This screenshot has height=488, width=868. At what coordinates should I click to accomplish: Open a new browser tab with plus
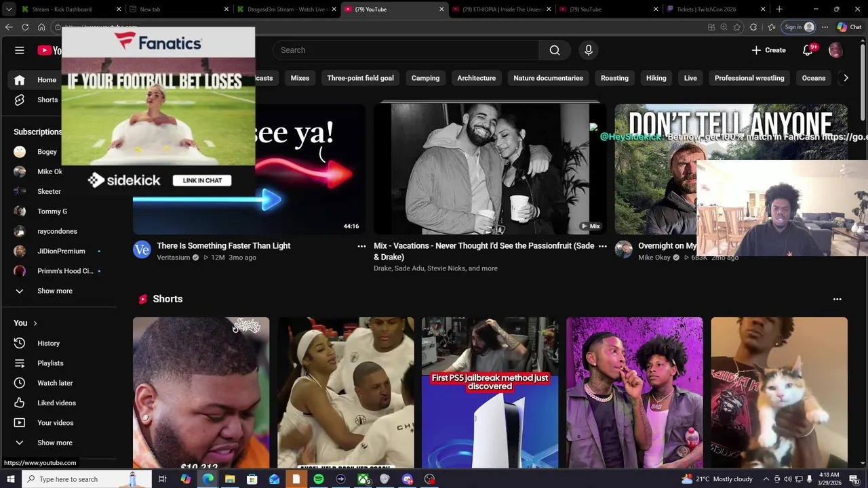pyautogui.click(x=779, y=9)
